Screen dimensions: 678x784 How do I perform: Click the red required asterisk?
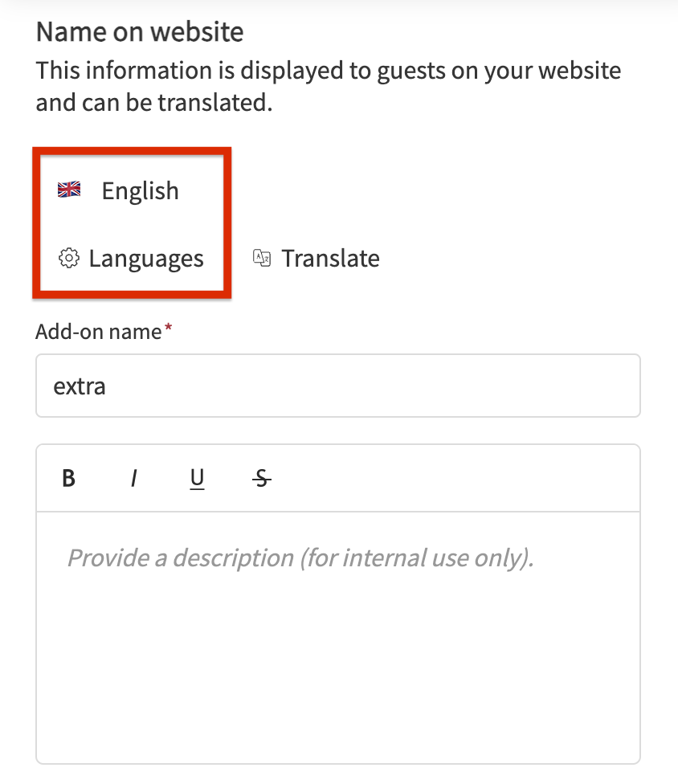pyautogui.click(x=168, y=329)
